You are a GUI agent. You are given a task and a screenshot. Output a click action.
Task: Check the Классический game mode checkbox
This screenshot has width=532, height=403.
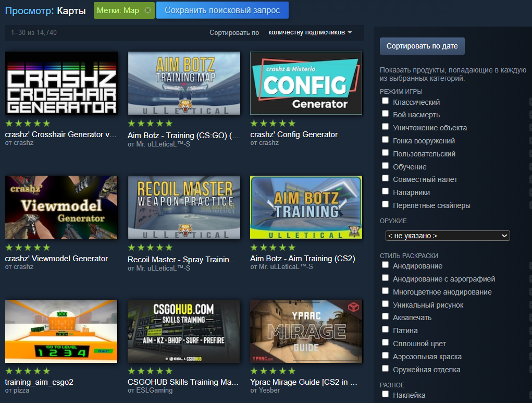pyautogui.click(x=385, y=101)
